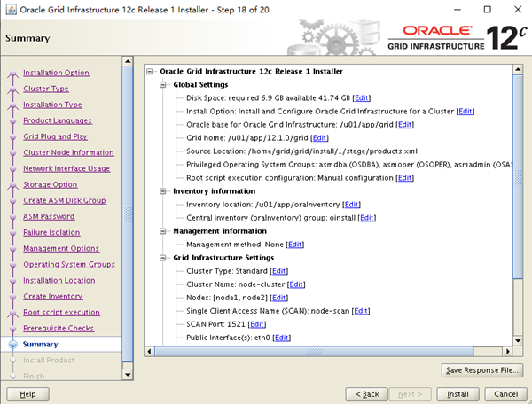532x404 pixels.
Task: Jump to Prerequisite Checks step
Action: pos(59,328)
